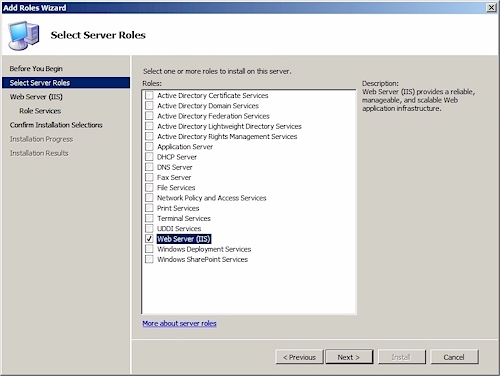Open Confirm Installation Selections step
Viewport: 500px width, 376px height.
point(56,125)
